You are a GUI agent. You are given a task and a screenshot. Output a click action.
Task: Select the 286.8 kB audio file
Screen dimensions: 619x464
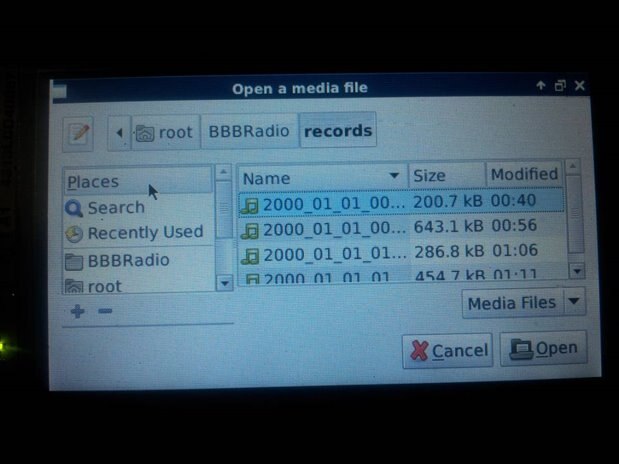pyautogui.click(x=403, y=253)
